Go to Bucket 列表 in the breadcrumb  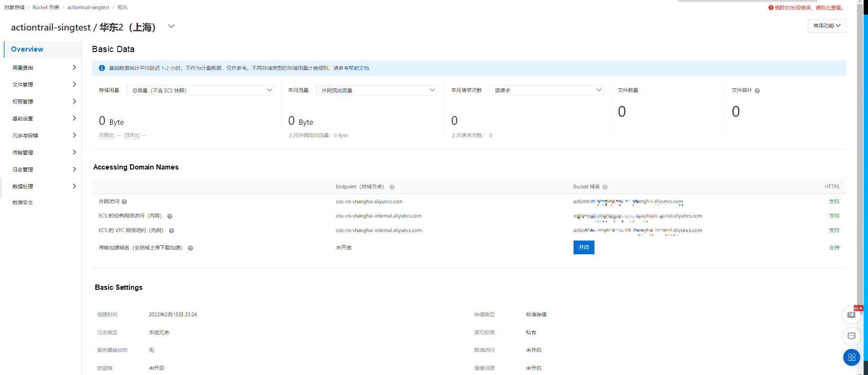(x=46, y=8)
